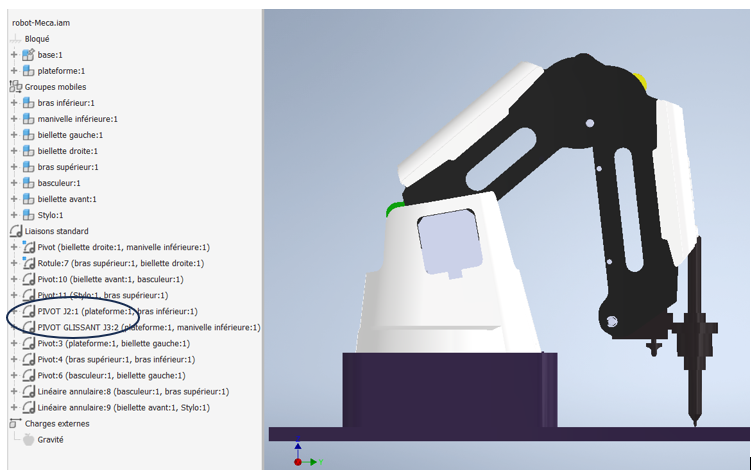
Task: Select the biellette droite:1 label
Action: (67, 151)
